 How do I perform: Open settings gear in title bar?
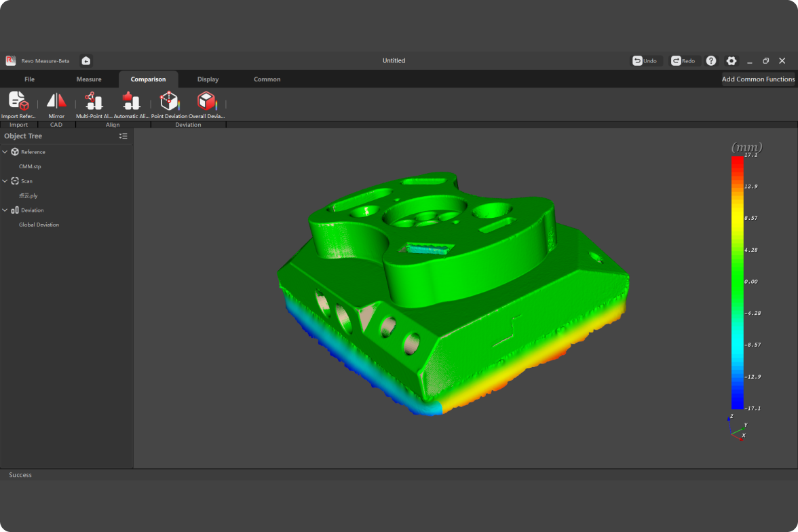pos(731,60)
